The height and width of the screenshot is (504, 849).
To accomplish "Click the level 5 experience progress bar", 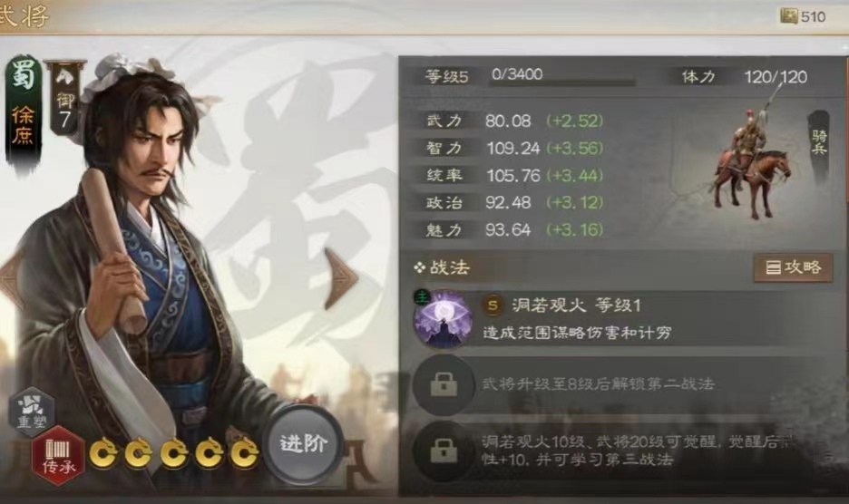I will point(563,82).
